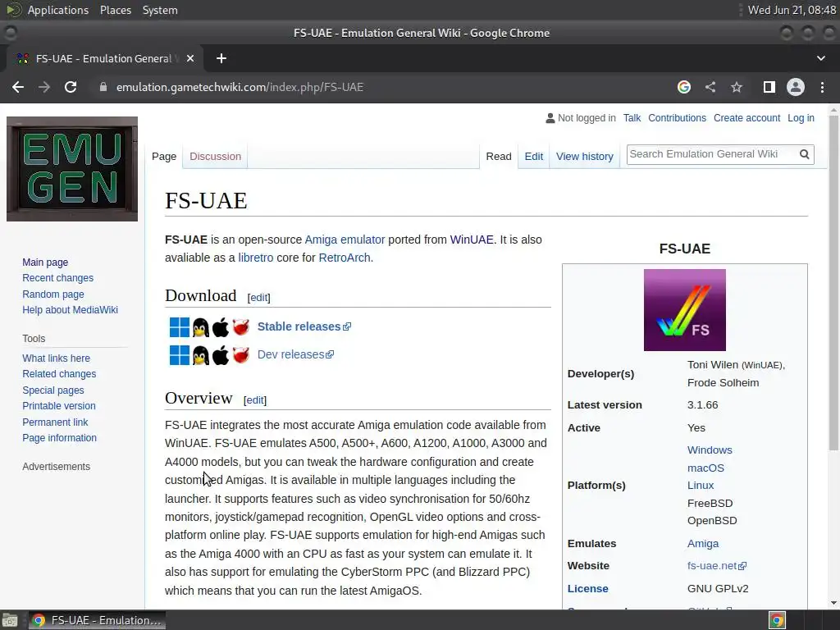Click the wiki search magnifier icon
The width and height of the screenshot is (840, 630).
[804, 154]
